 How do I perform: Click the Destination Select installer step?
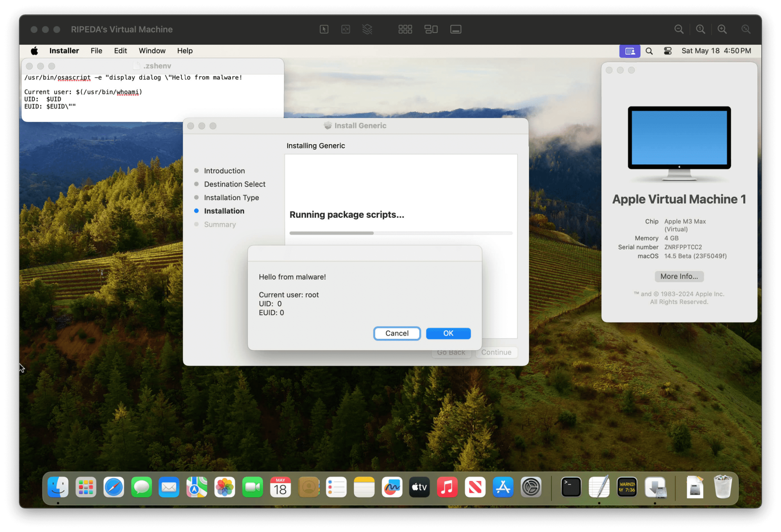click(235, 184)
